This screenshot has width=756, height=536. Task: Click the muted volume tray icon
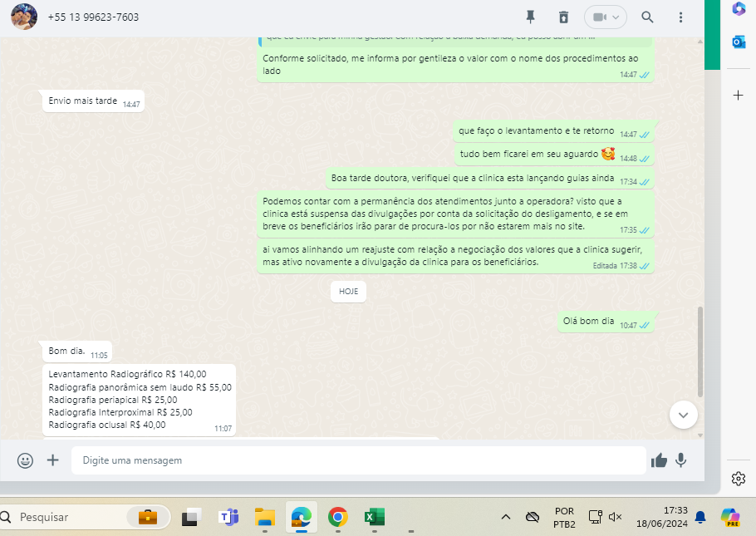[615, 517]
